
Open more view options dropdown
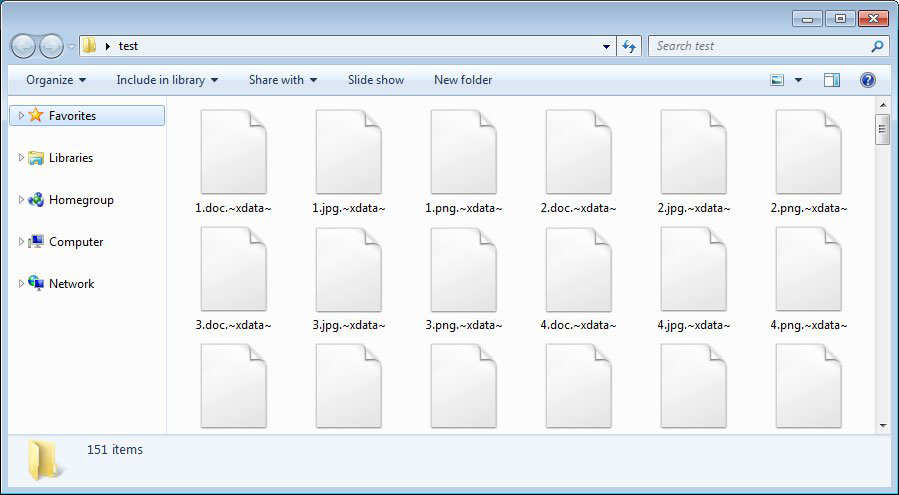coord(798,80)
